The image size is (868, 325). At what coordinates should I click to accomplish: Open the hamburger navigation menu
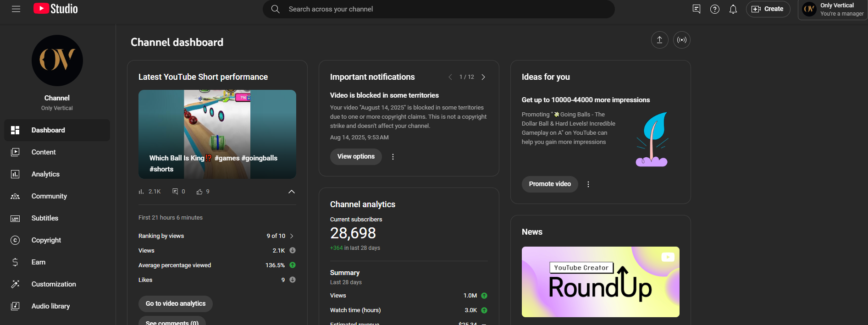(x=16, y=9)
